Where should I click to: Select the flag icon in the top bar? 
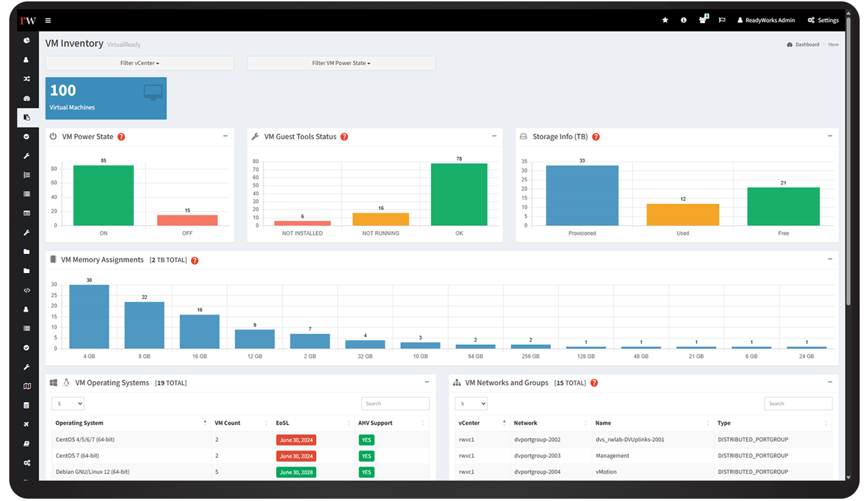[x=722, y=20]
